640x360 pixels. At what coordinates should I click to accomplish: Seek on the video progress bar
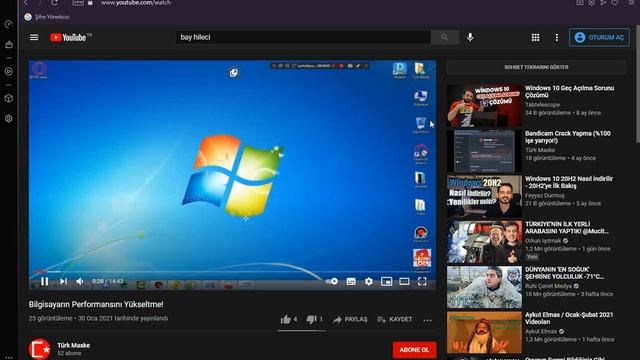232,271
